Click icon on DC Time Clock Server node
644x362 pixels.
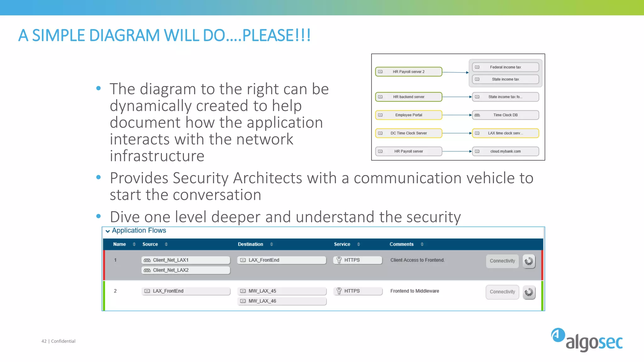point(380,133)
